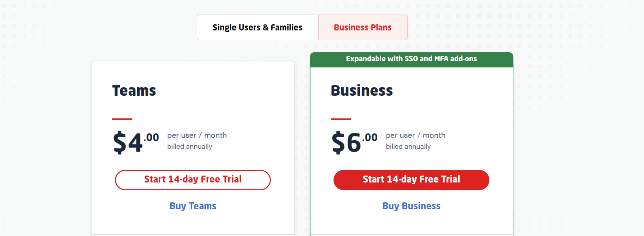
Task: Click "billed annually" in the Teams card
Action: [x=189, y=146]
